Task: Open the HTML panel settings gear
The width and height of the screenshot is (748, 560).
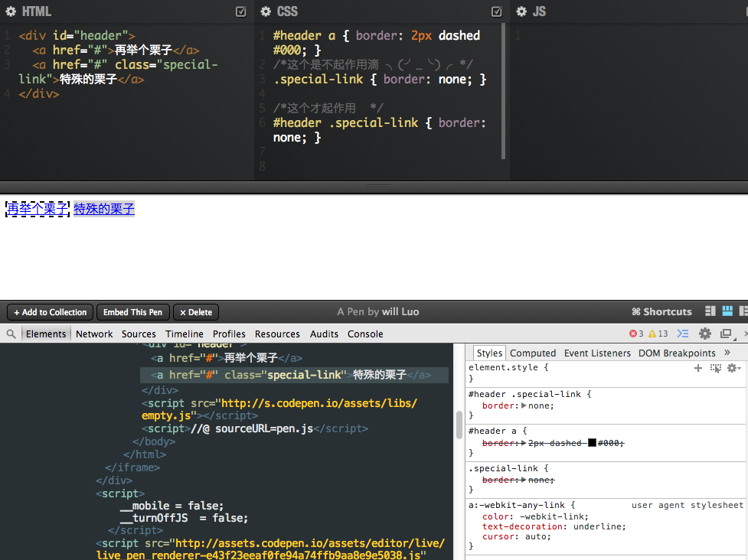Action: [11, 12]
